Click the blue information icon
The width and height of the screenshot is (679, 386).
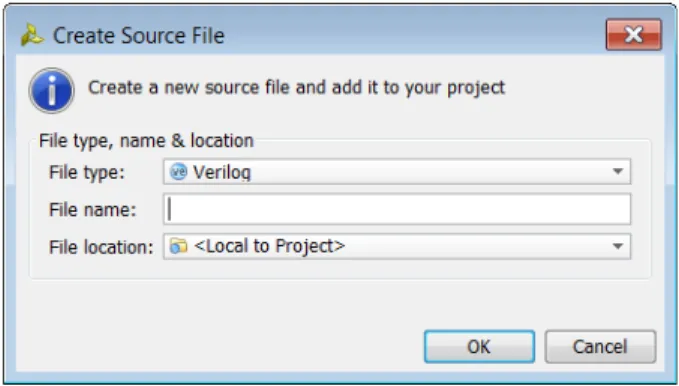pyautogui.click(x=52, y=91)
